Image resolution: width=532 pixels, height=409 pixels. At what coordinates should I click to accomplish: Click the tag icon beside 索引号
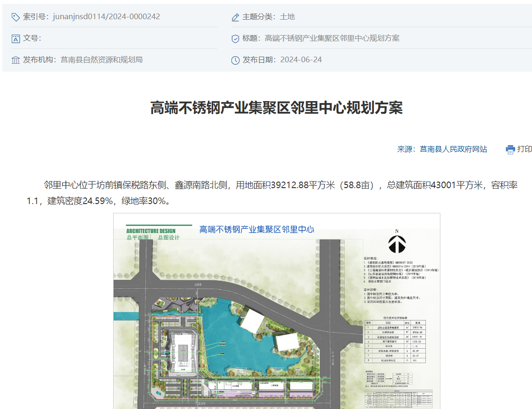[x=15, y=17]
